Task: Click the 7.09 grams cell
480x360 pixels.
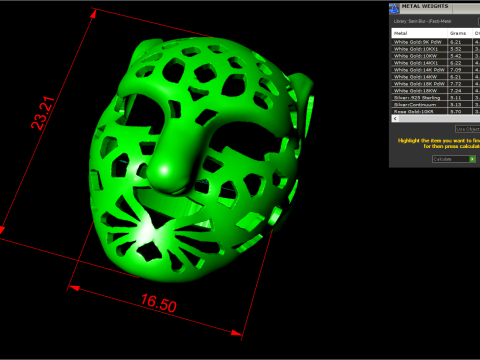Action: tap(460, 70)
